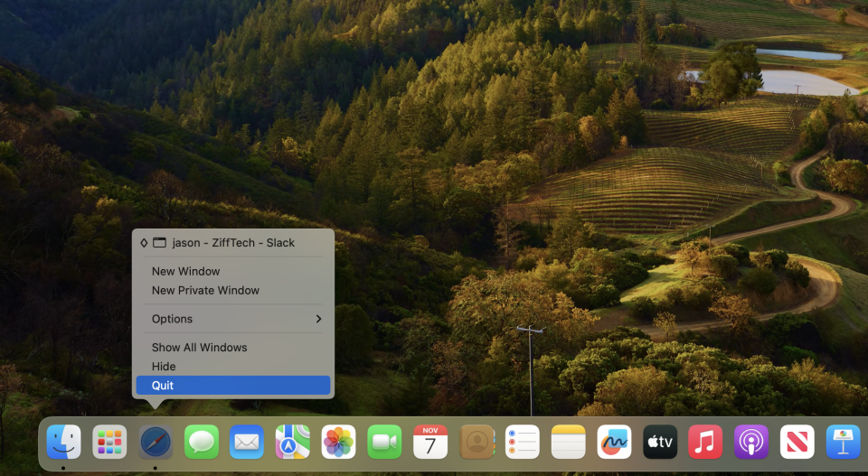Open the Reminders app icon
868x476 pixels.
click(x=523, y=442)
